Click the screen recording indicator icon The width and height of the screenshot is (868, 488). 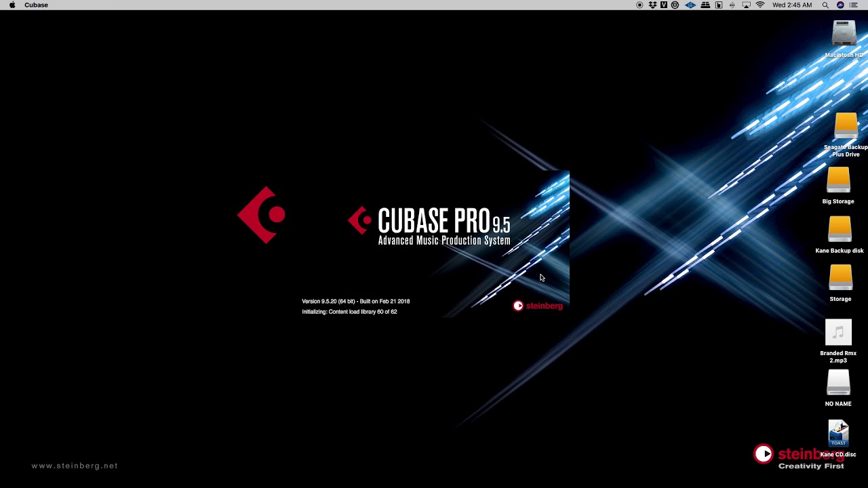point(639,5)
